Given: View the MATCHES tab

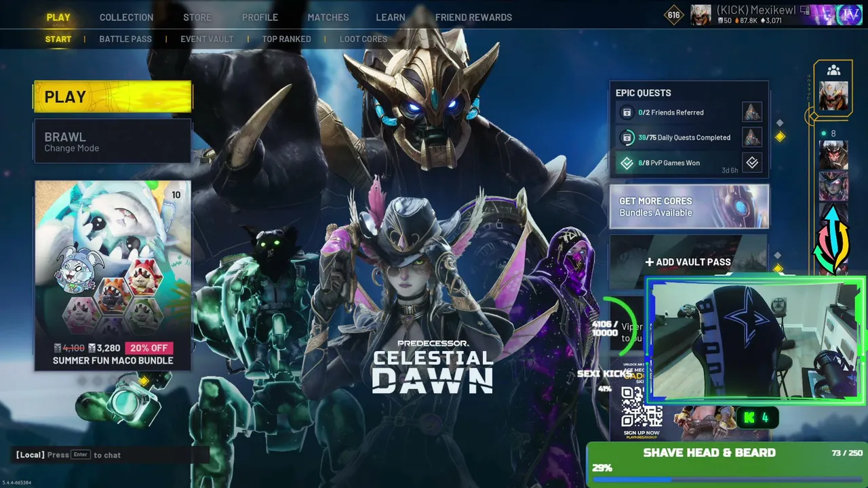Looking at the screenshot, I should 328,17.
